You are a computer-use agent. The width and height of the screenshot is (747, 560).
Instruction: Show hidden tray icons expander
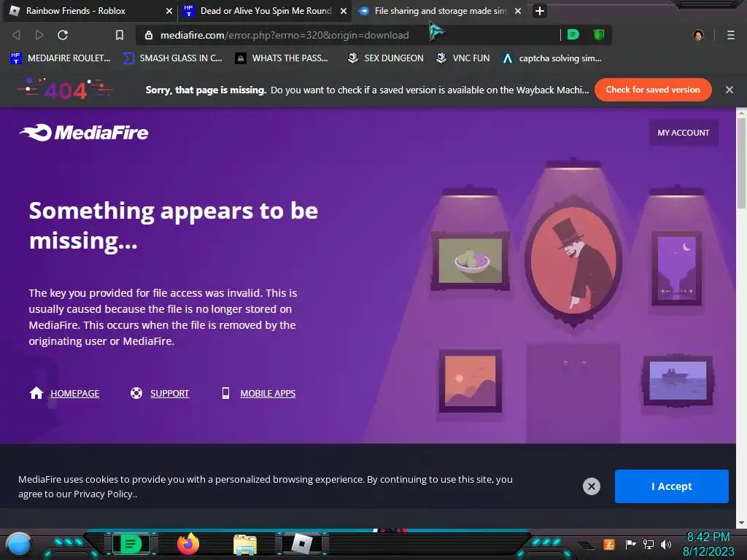[586, 545]
